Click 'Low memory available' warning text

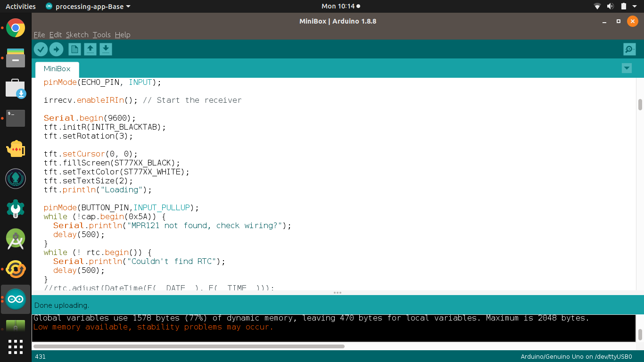[153, 327]
